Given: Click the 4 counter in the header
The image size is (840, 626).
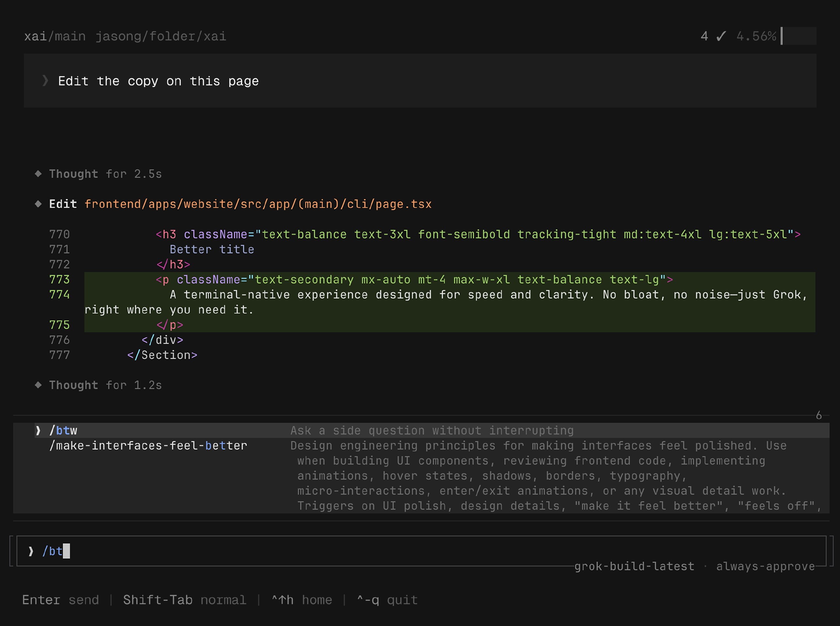Looking at the screenshot, I should coord(704,36).
